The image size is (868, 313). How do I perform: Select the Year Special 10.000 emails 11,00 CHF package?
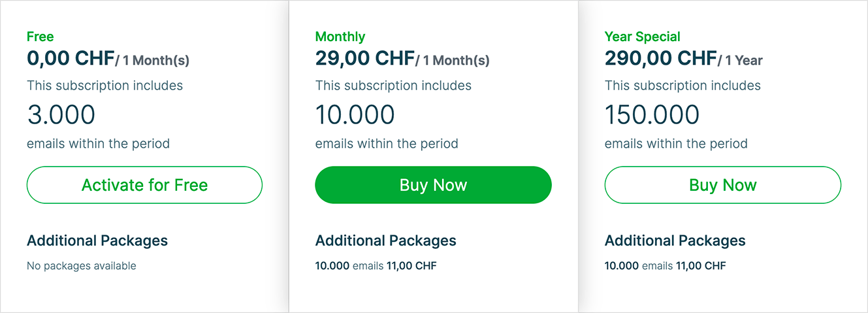coord(666,266)
